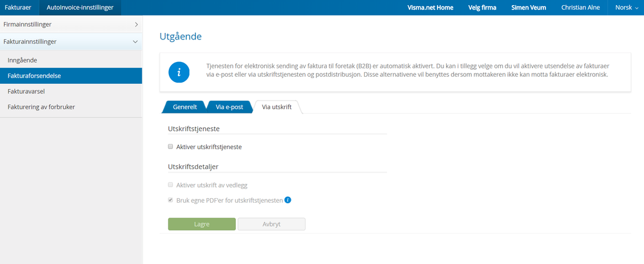
Task: Open AutoInvoice-innstillinger menu item
Action: [79, 7]
